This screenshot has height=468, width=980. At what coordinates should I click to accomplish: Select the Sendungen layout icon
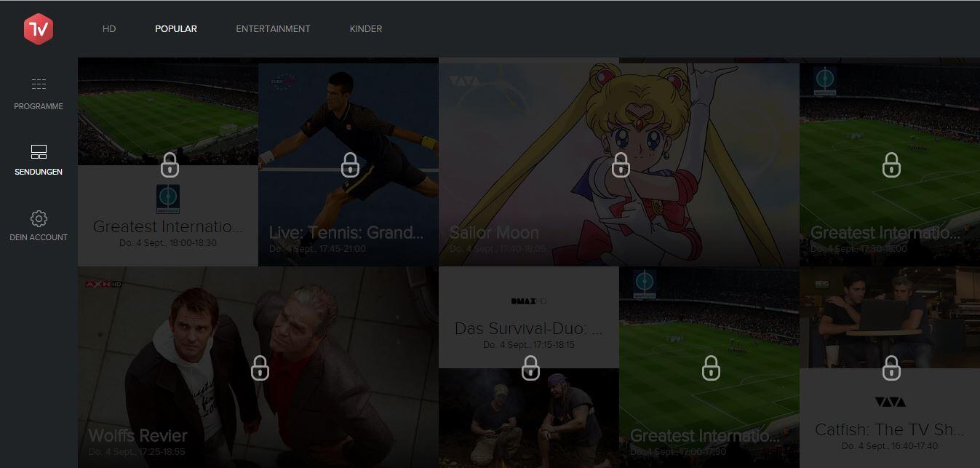pos(39,151)
